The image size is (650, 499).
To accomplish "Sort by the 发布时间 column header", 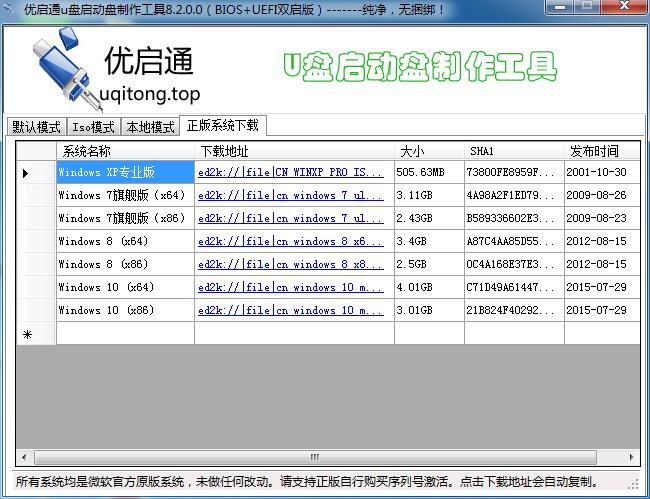I will point(594,151).
